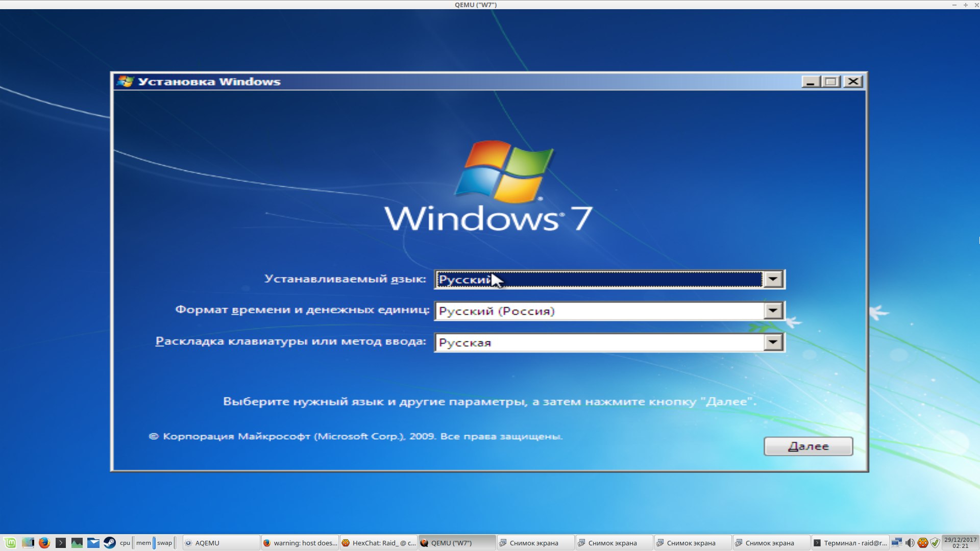The width and height of the screenshot is (980, 551).
Task: Click the swap monitor applet
Action: (x=165, y=543)
